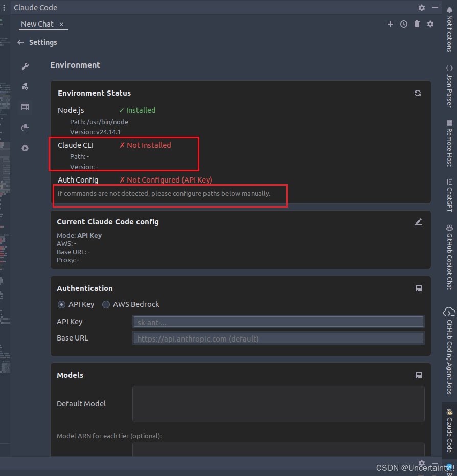Hide the Claude Code tool window
The image size is (457, 476).
435,8
